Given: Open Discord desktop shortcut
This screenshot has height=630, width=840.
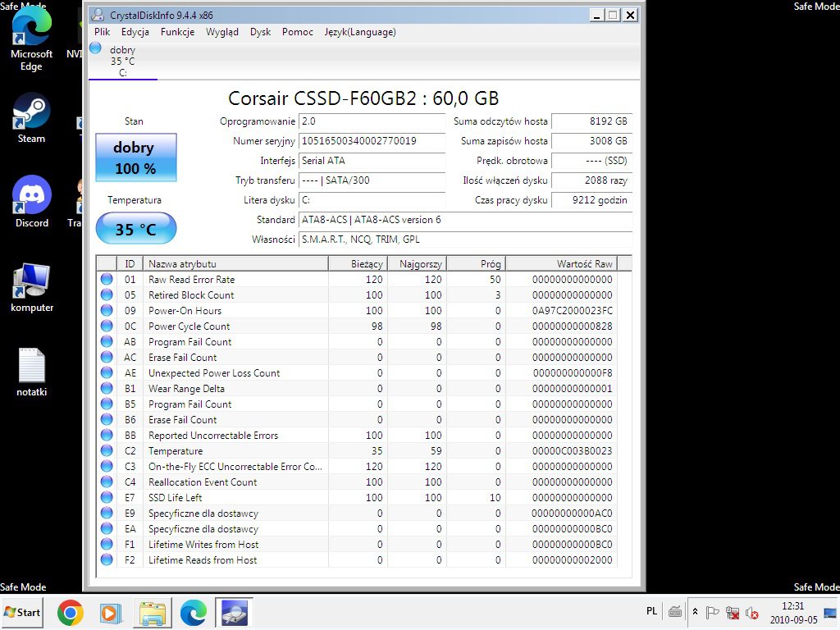Looking at the screenshot, I should coord(32,202).
